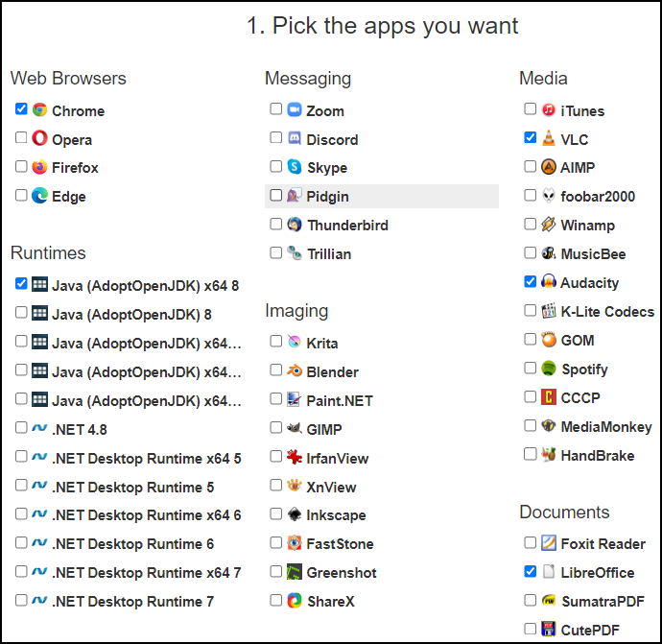Click the Blender icon

pyautogui.click(x=295, y=370)
